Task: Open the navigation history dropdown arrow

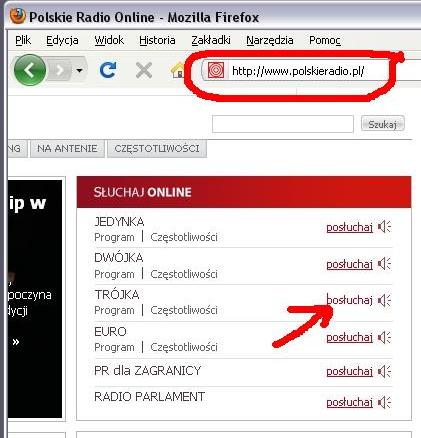Action: pyautogui.click(x=79, y=70)
